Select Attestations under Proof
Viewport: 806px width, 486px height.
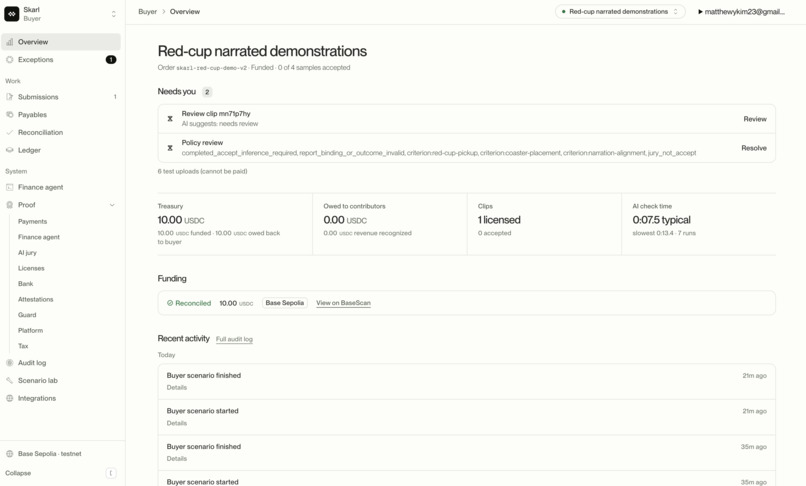coord(35,299)
